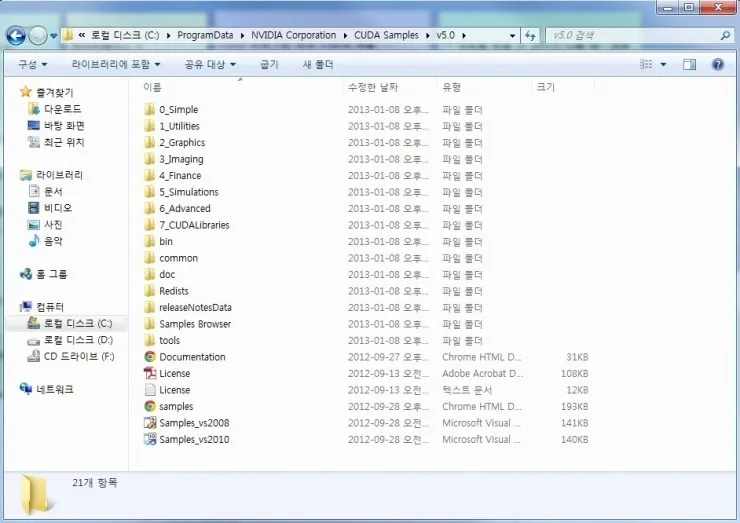
Task: Click the refresh button beside address bar
Action: pyautogui.click(x=530, y=35)
